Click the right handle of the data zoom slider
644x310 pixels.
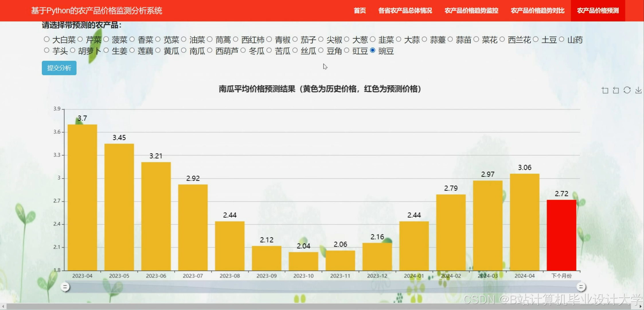[x=581, y=287]
